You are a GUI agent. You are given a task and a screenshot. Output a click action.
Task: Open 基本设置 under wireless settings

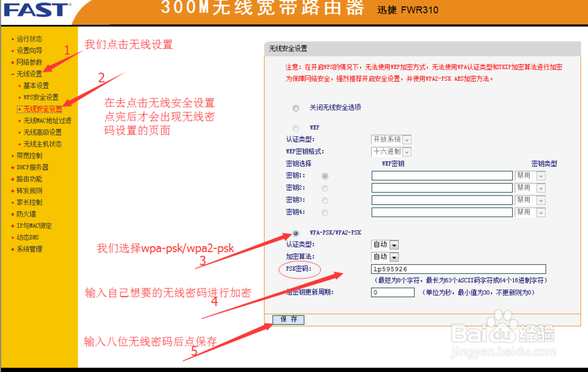click(36, 85)
